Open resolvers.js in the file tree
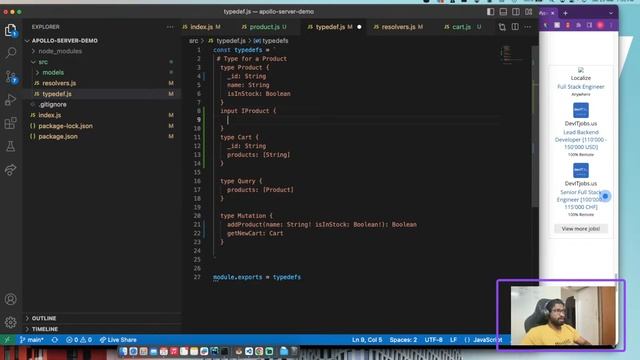Image resolution: width=640 pixels, height=360 pixels. tap(59, 83)
